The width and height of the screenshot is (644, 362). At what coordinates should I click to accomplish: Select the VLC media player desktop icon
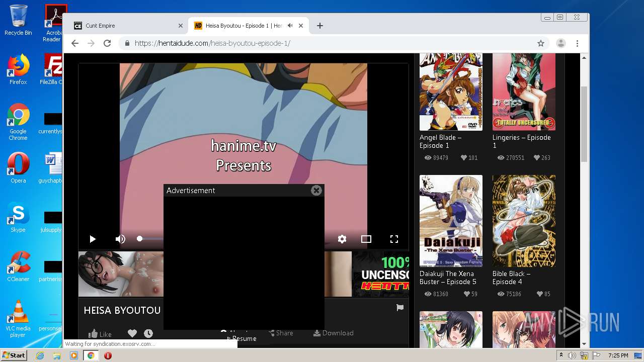click(x=18, y=319)
